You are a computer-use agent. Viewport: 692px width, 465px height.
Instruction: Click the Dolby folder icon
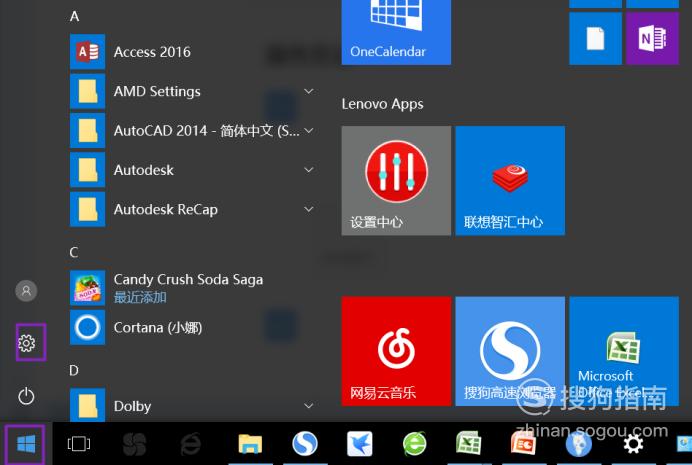pyautogui.click(x=87, y=405)
